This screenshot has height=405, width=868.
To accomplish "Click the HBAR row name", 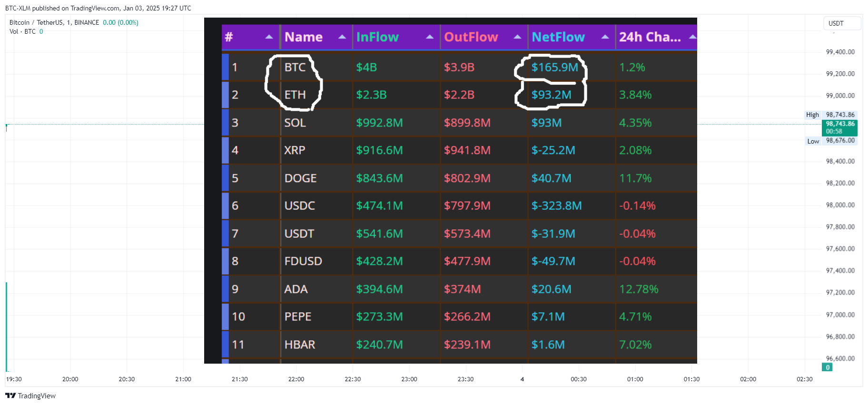I will (x=300, y=345).
